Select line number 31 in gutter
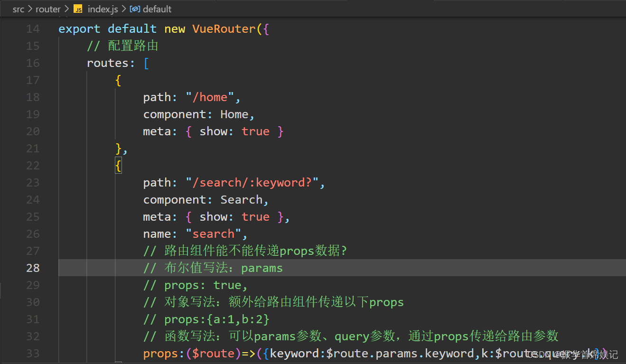Image resolution: width=626 pixels, height=364 pixels. point(33,319)
